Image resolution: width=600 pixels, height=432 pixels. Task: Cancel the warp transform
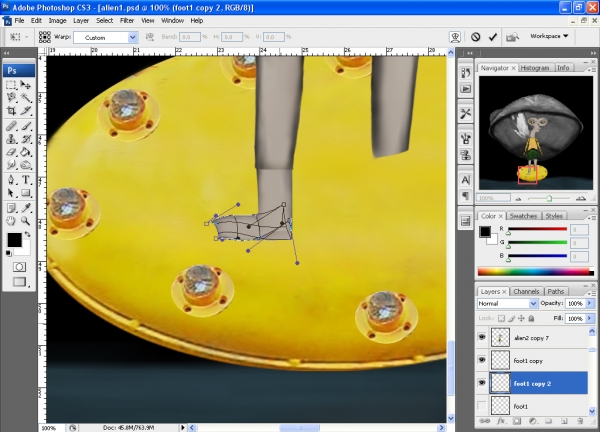(x=475, y=37)
